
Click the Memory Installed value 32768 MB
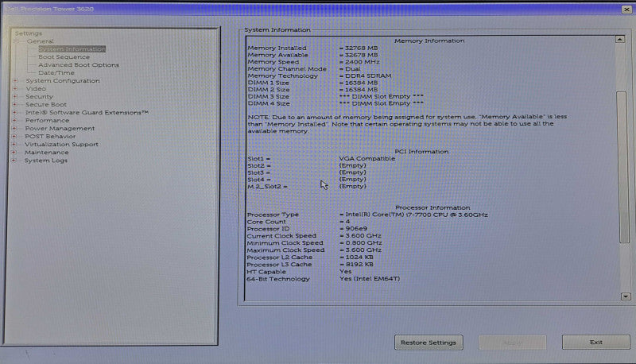click(362, 48)
